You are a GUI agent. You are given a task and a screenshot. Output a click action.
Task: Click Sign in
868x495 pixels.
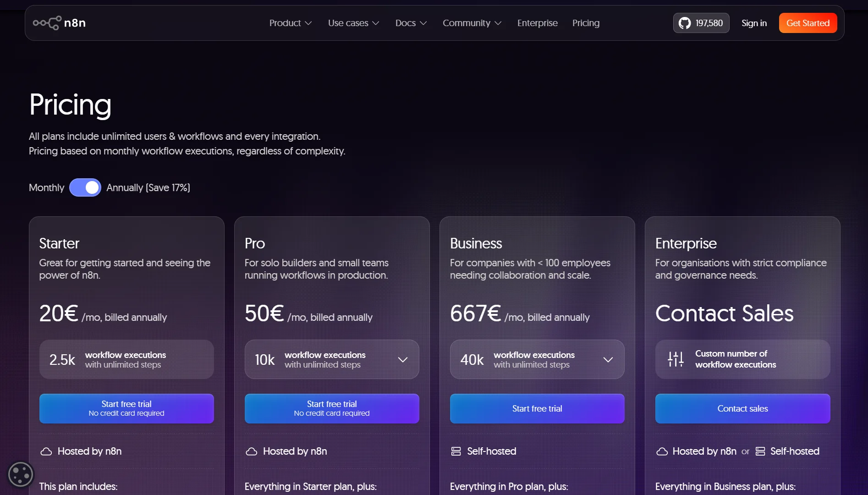pos(754,23)
